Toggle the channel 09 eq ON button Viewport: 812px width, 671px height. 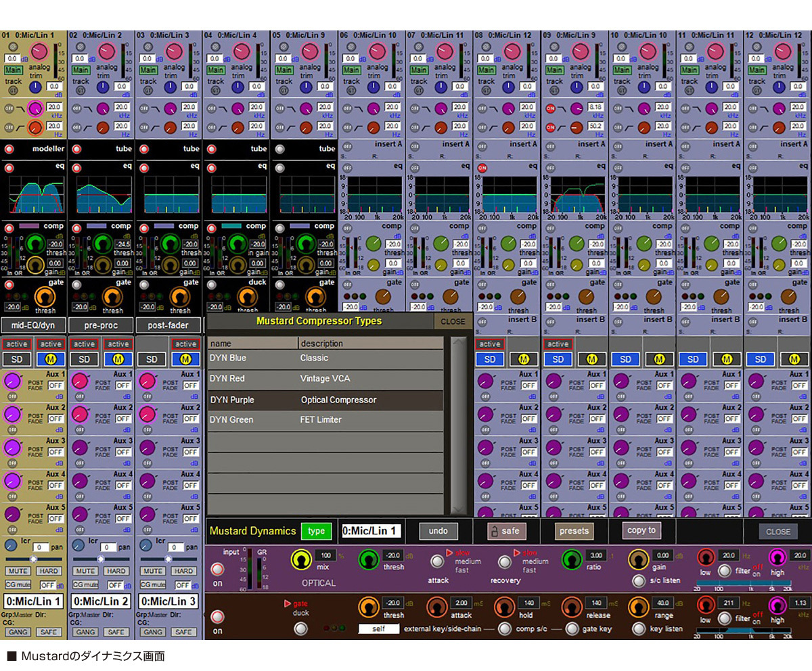coord(550,168)
